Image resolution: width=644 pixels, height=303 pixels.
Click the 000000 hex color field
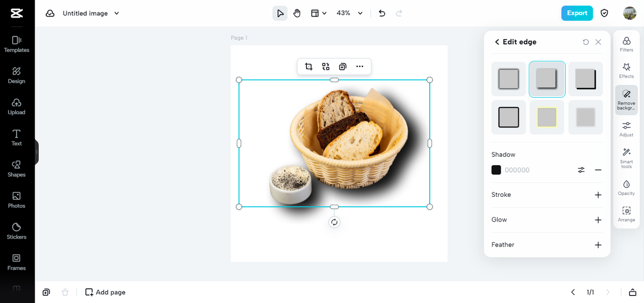point(517,170)
